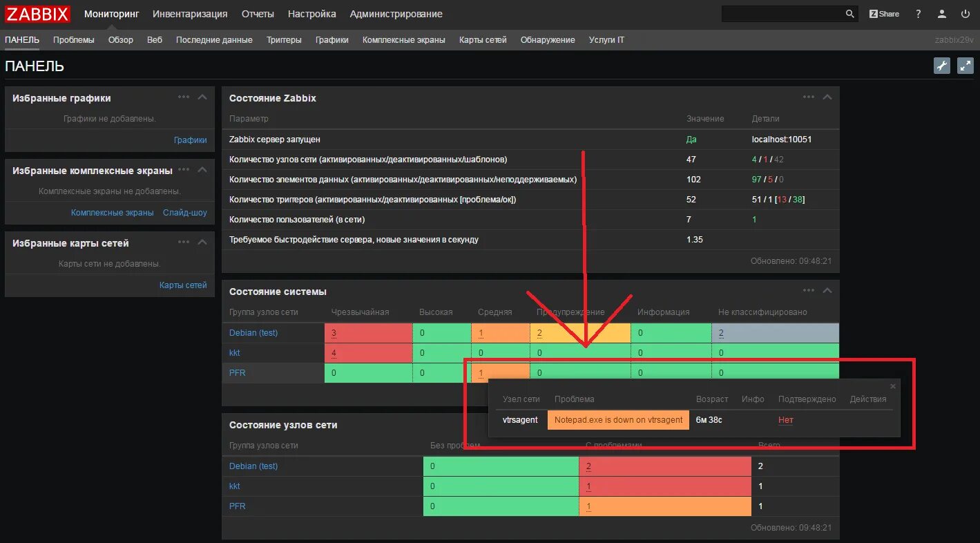Click the logout power icon

(x=965, y=14)
